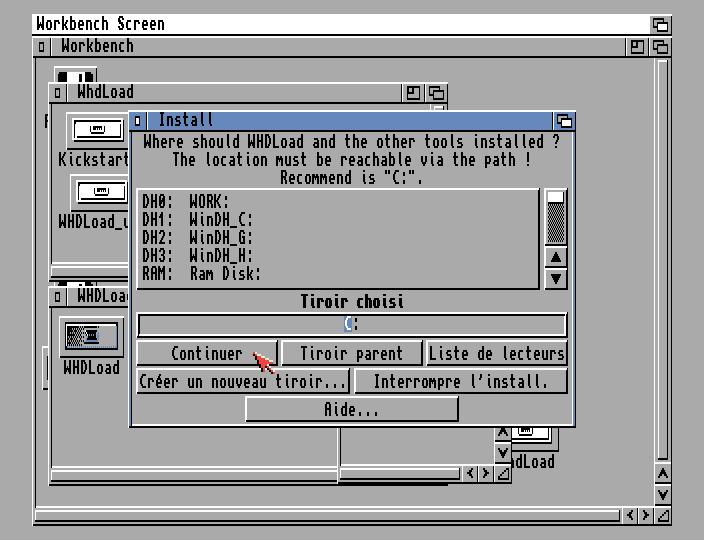
Task: Select DH0: WORK: in drive list
Action: pos(338,202)
